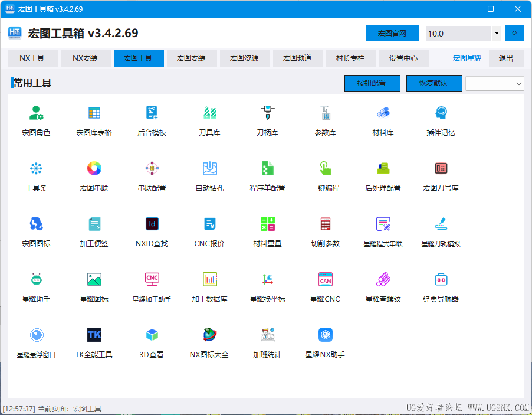The image size is (532, 415).
Task: Click the 按钮配置 button
Action: tap(372, 83)
